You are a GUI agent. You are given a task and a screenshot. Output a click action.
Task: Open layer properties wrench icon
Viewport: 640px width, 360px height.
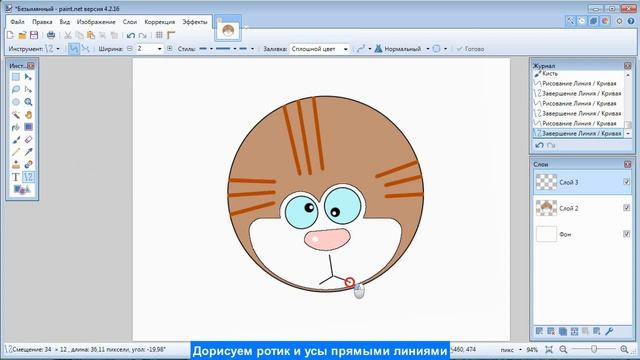(x=609, y=331)
